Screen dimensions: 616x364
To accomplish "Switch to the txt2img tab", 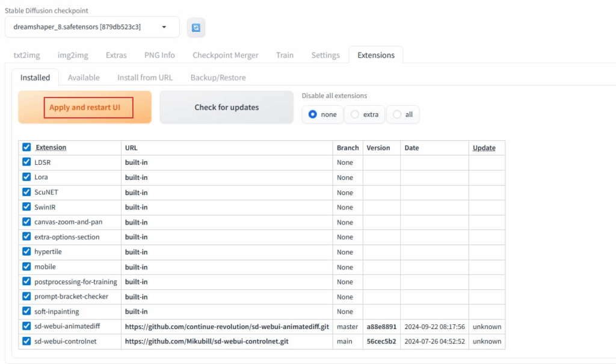I will click(x=26, y=55).
